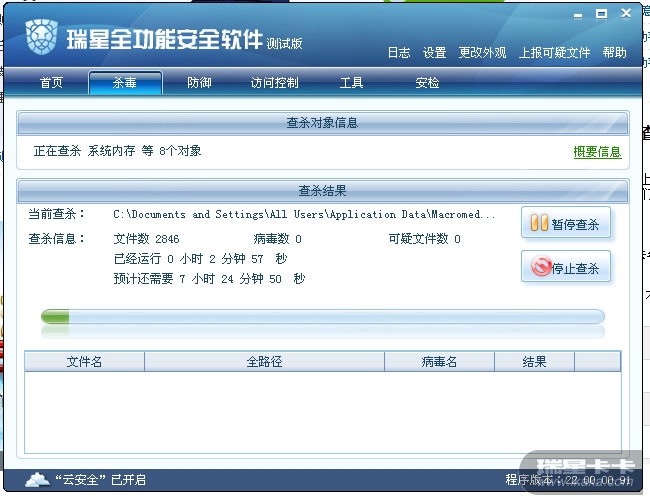Image resolution: width=650 pixels, height=501 pixels.
Task: Click the 预计还需要 remaining time text
Action: click(209, 278)
